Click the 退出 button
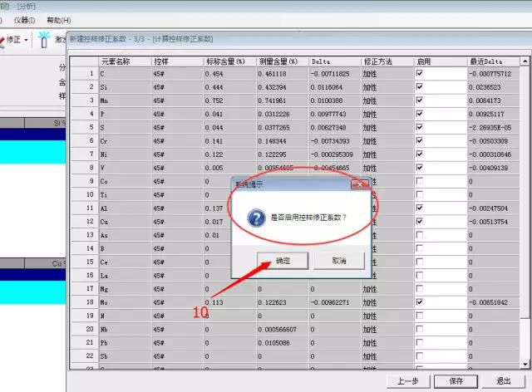The height and width of the screenshot is (392, 532). (x=503, y=381)
